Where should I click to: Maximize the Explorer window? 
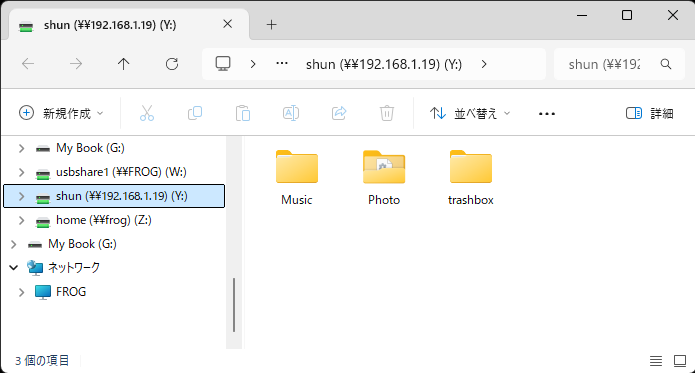tap(627, 15)
